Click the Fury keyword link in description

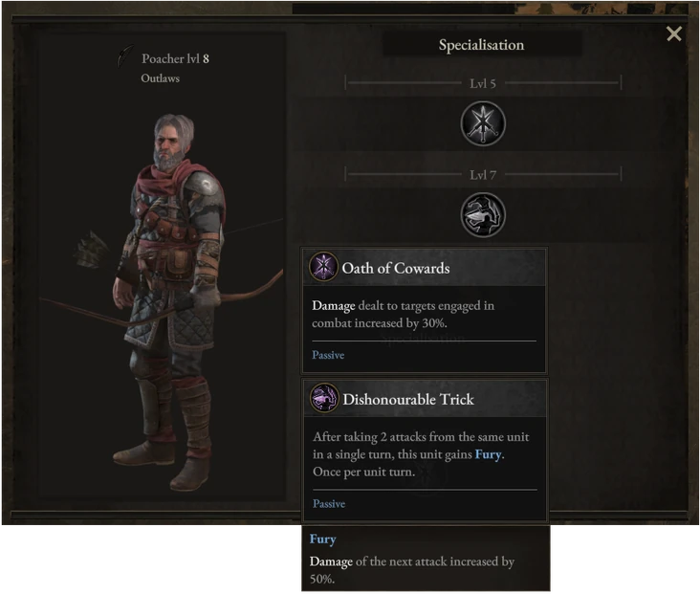(489, 454)
